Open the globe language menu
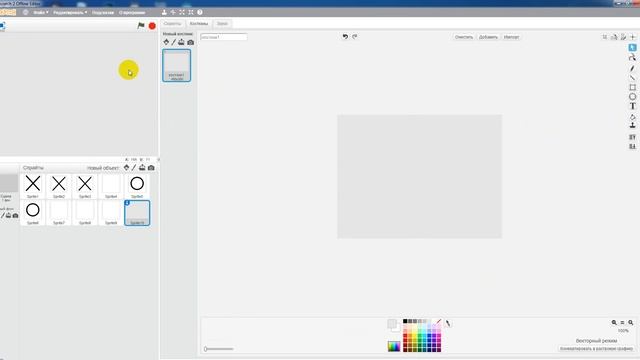The image size is (640, 360). pyautogui.click(x=25, y=12)
